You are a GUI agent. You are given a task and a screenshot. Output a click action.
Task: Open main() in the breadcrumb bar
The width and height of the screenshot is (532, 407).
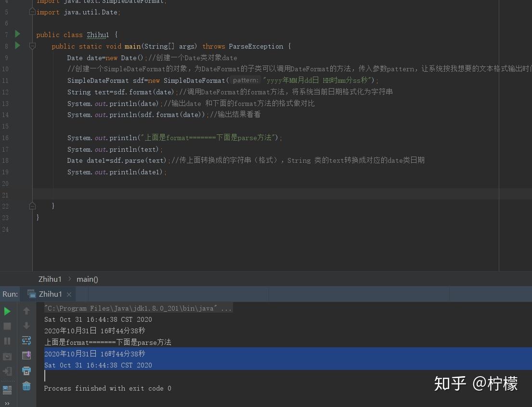(x=87, y=279)
